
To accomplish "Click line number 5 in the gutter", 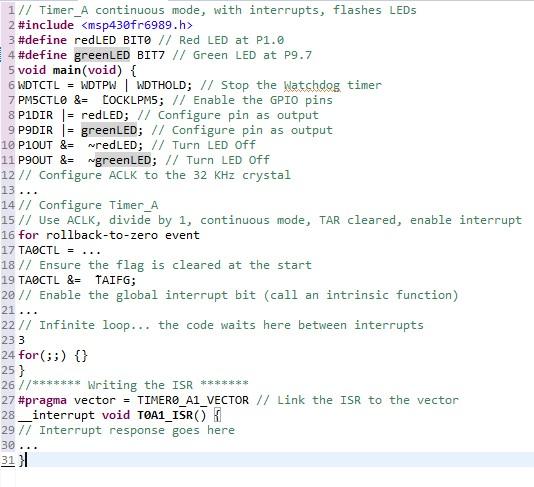I will (x=11, y=70).
